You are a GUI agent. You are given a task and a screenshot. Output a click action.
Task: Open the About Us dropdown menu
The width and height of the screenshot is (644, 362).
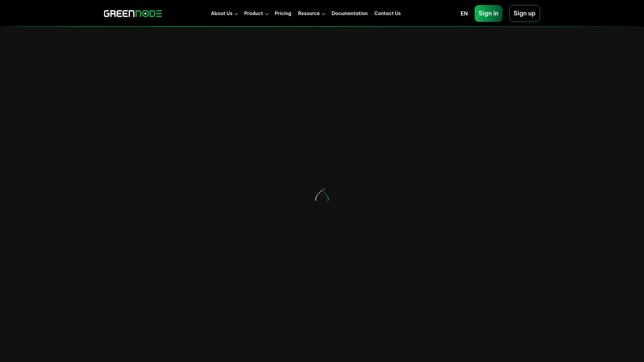coord(224,13)
